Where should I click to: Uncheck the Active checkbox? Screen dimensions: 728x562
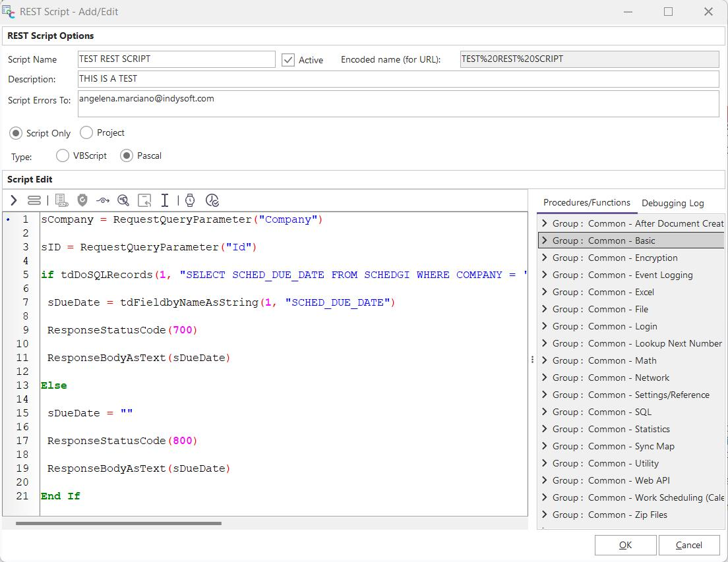288,60
